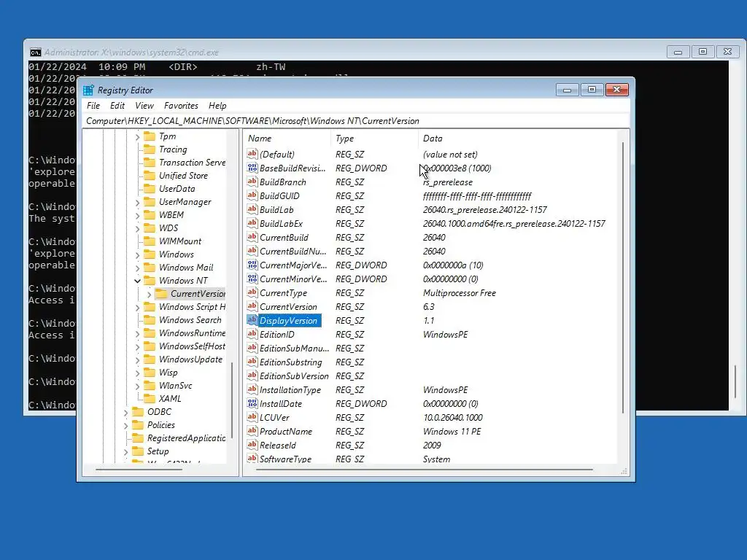The width and height of the screenshot is (747, 560).
Task: Select the UserData key
Action: click(x=177, y=189)
